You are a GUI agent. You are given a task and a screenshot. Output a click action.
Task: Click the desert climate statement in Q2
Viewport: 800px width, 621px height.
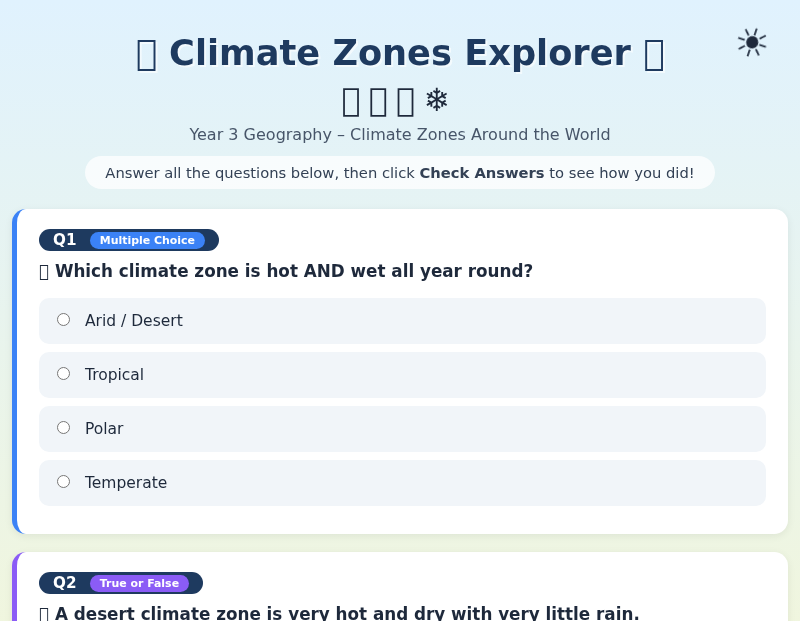(x=347, y=613)
